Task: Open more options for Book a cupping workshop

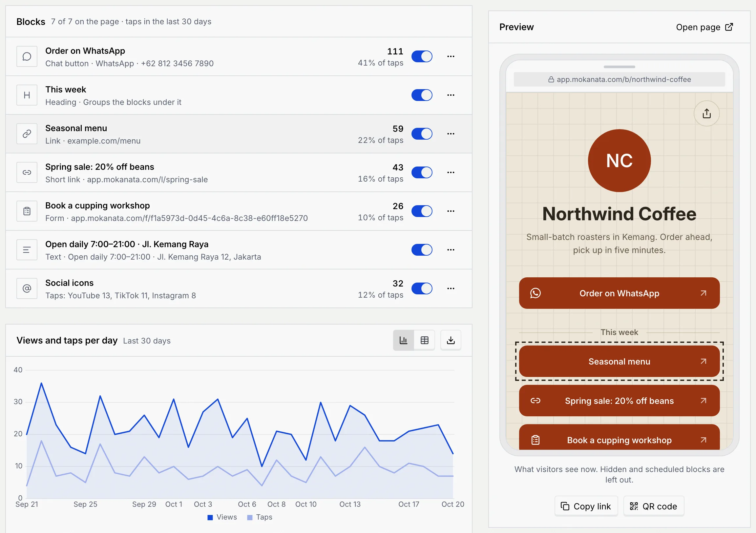Action: coord(451,211)
